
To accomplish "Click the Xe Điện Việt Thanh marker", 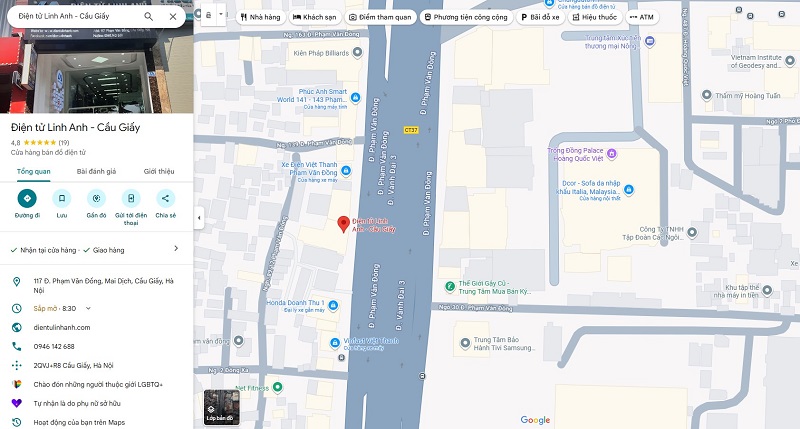I will click(x=346, y=170).
